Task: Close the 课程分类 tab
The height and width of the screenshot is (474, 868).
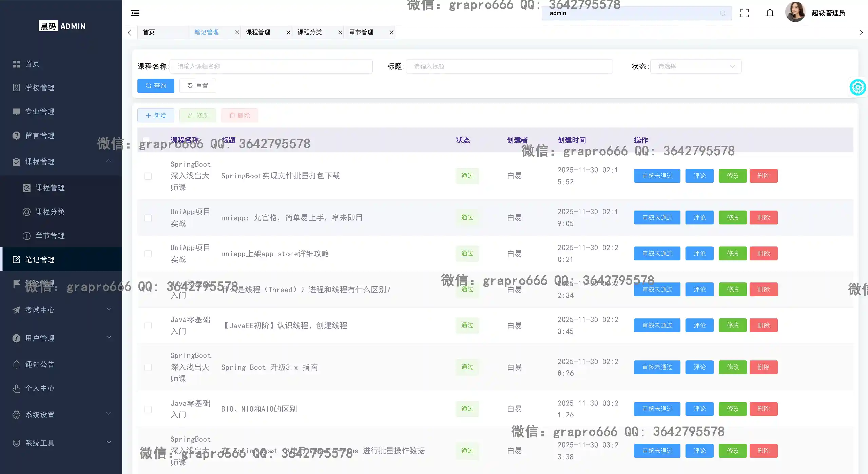Action: point(340,32)
